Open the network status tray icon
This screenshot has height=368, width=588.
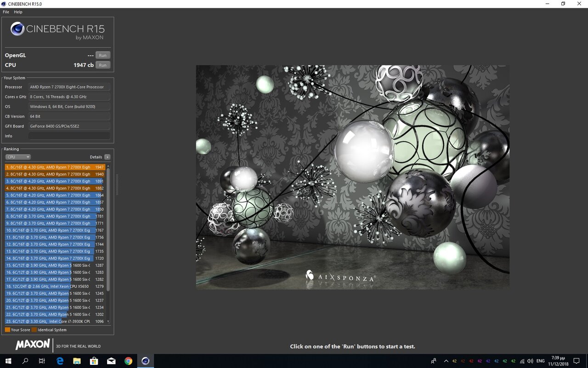click(x=522, y=361)
